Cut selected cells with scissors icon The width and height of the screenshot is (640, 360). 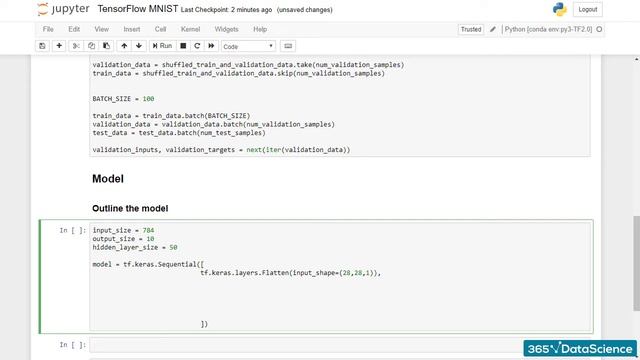pos(76,46)
